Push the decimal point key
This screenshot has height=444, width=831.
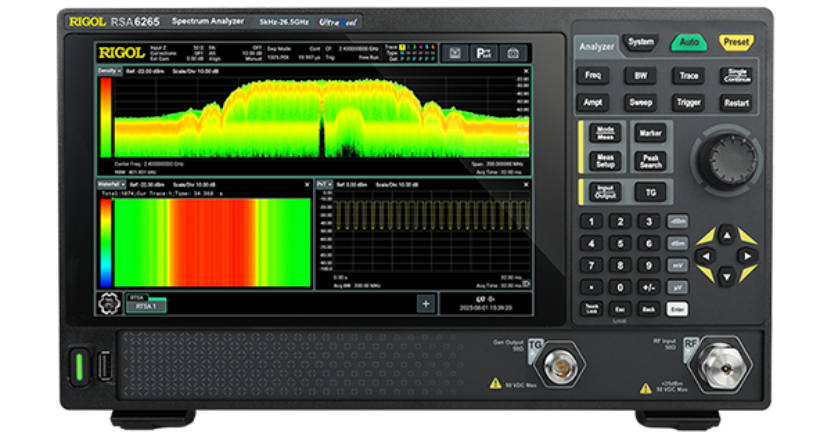point(591,288)
